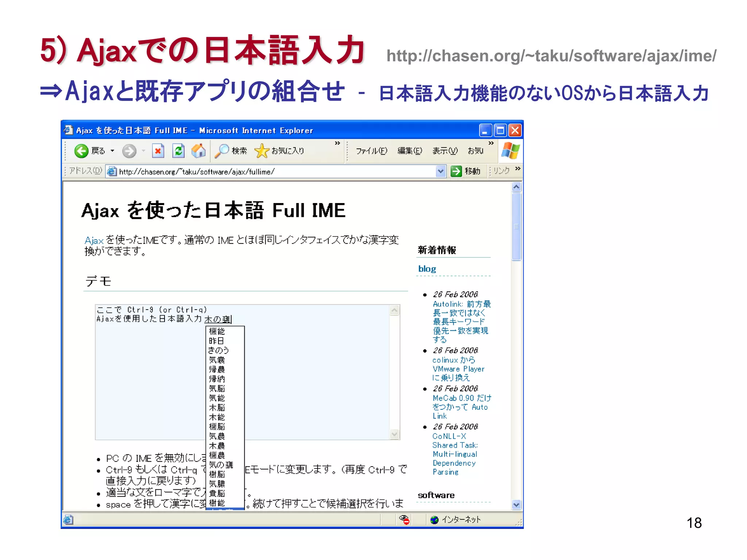747x560 pixels.
Task: Select candidate 木脳 in conversion list
Action: [x=217, y=407]
